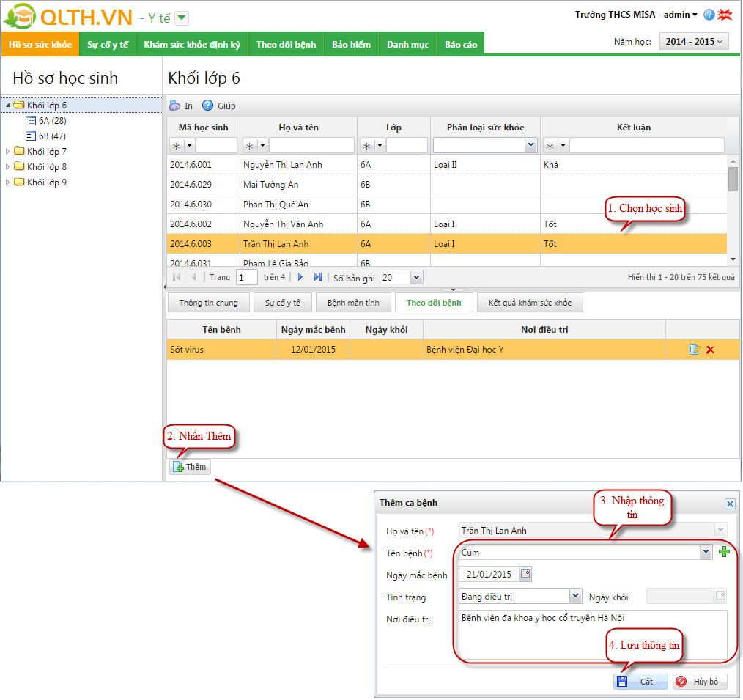This screenshot has width=743, height=700.
Task: Click the Print (In) icon
Action: [175, 106]
